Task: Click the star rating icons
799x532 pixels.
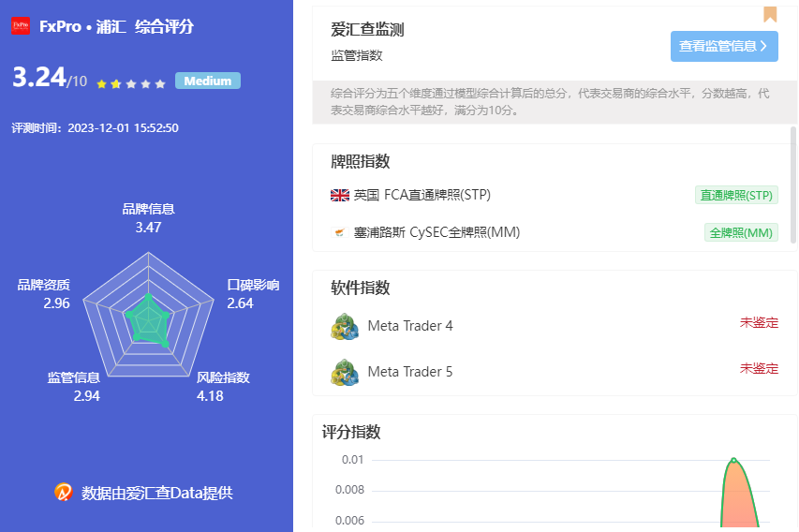Action: coord(131,83)
